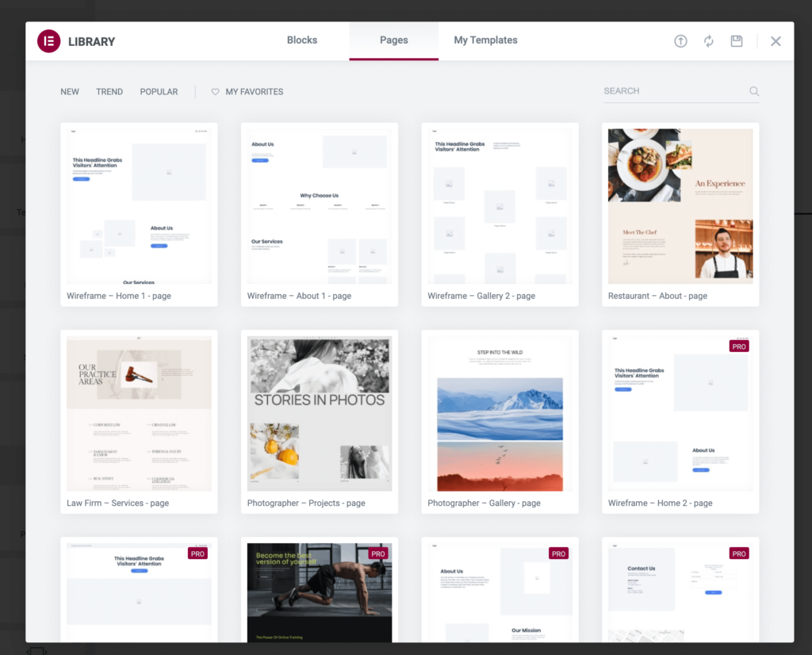The image size is (812, 655).
Task: Filter templates by POPULAR
Action: coord(159,91)
